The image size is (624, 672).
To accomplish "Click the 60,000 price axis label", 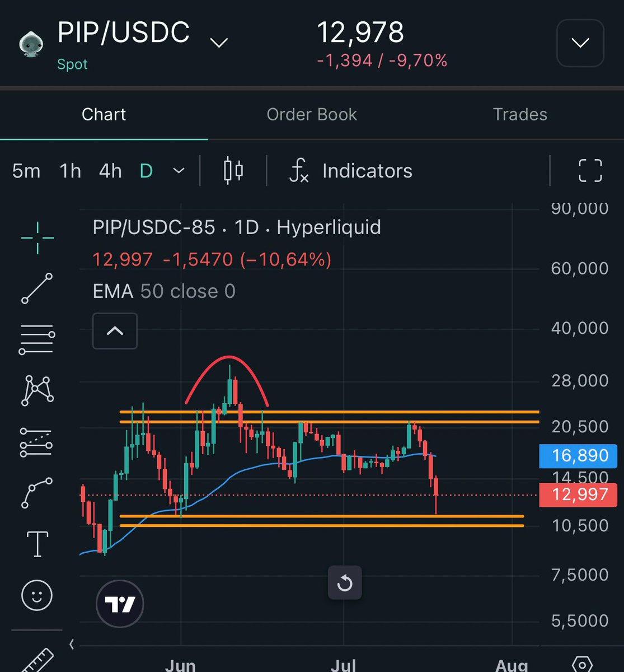I will (580, 268).
